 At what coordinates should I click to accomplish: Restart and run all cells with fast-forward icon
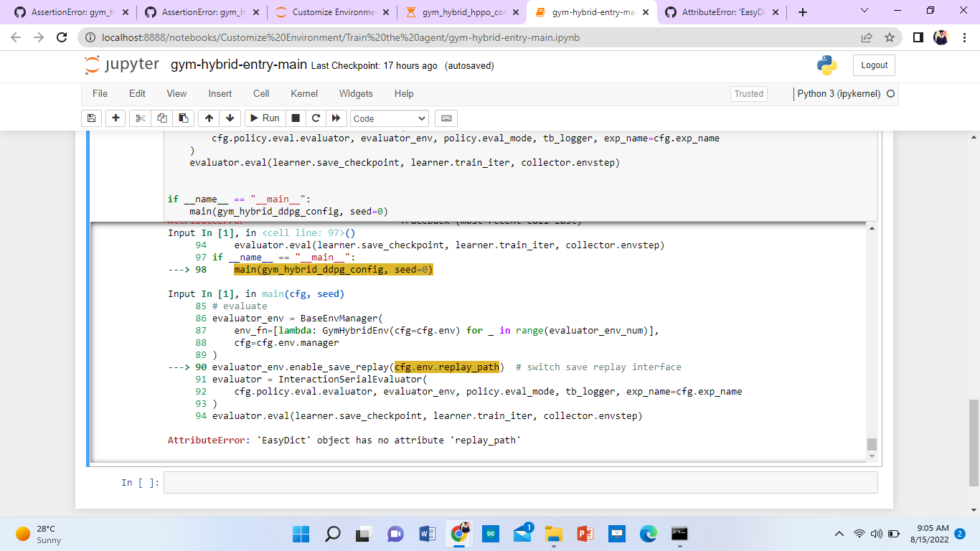pyautogui.click(x=334, y=118)
